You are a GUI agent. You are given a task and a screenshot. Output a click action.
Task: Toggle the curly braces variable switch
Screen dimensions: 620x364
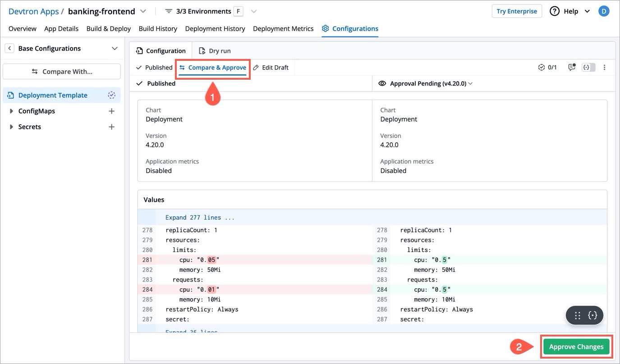[x=588, y=67]
